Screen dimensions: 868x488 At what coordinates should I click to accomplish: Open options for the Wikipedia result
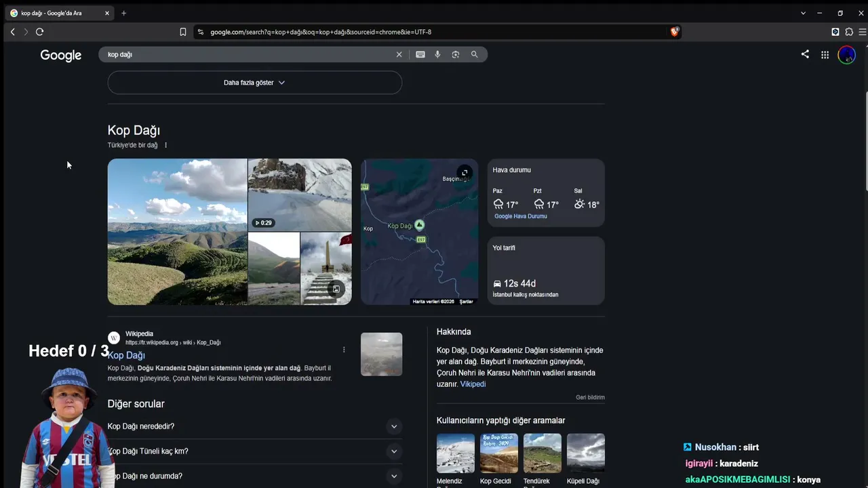[344, 350]
